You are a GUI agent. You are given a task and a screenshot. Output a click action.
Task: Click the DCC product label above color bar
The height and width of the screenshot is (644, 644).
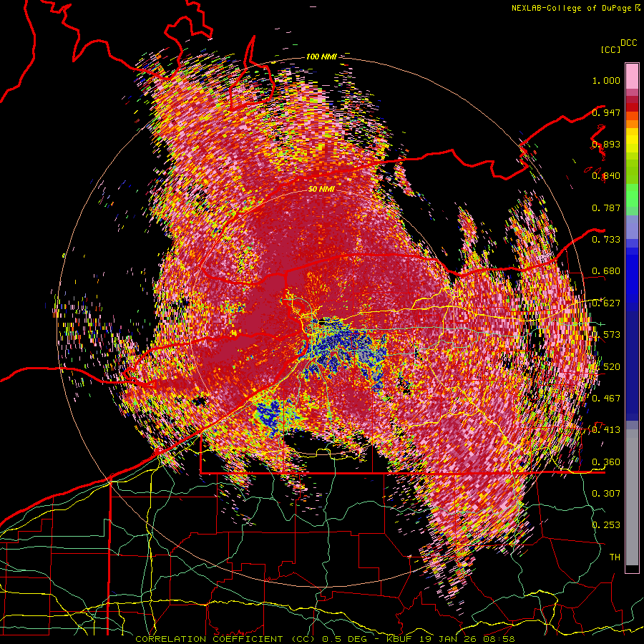point(628,43)
